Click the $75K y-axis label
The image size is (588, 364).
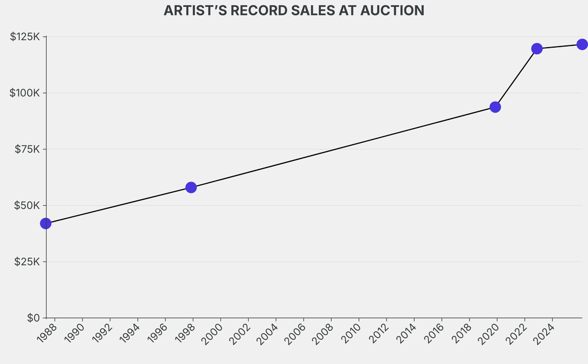(26, 149)
